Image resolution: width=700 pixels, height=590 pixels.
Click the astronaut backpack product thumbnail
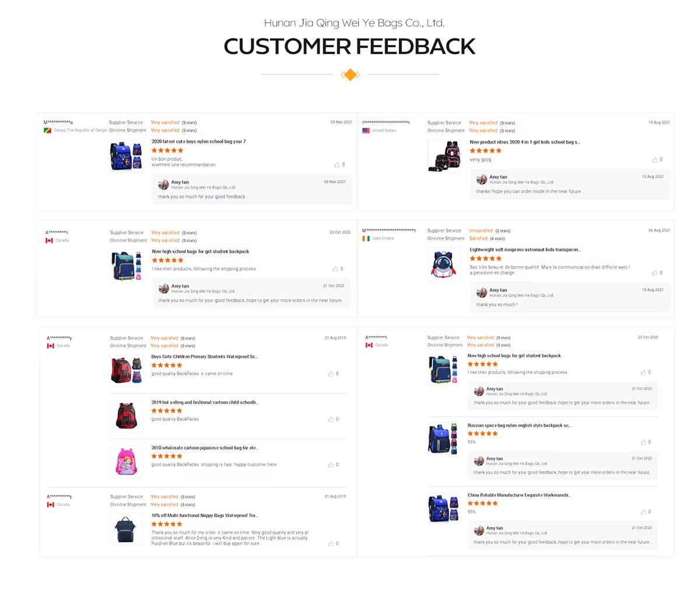coord(444,264)
